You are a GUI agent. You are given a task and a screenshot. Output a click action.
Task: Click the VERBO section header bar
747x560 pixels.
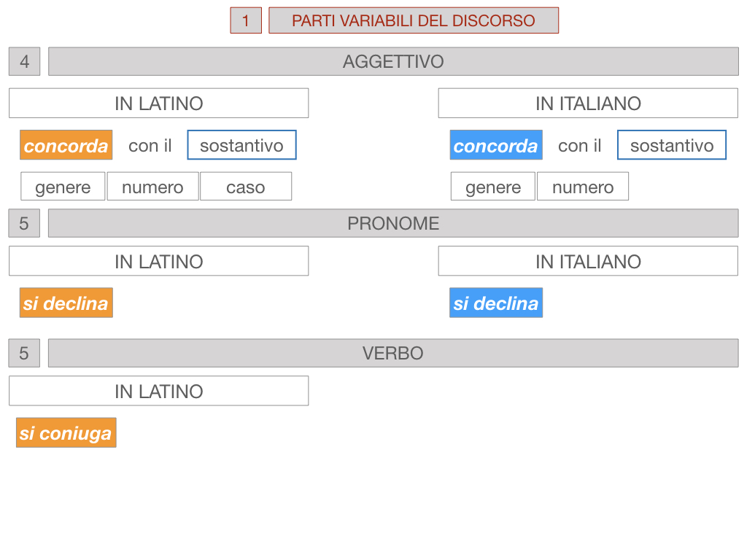click(x=393, y=353)
